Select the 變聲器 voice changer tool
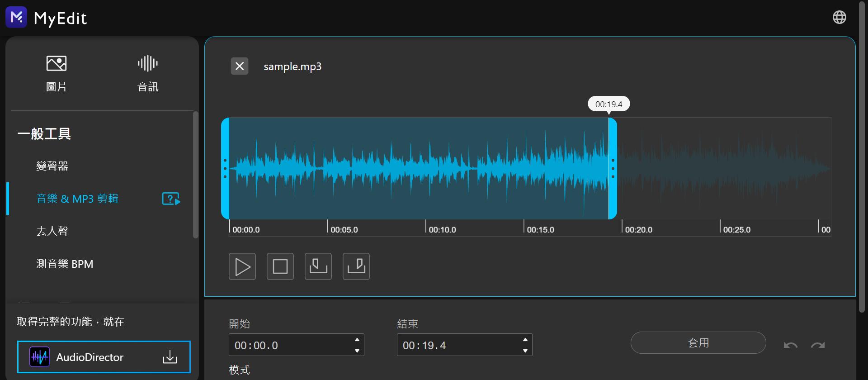The image size is (868, 380). [52, 166]
